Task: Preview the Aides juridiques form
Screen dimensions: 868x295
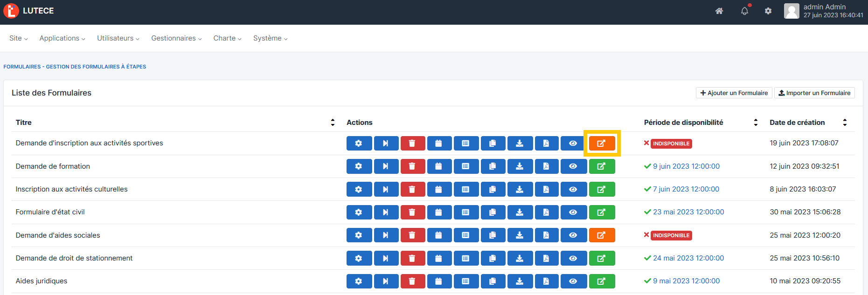Action: coord(573,281)
